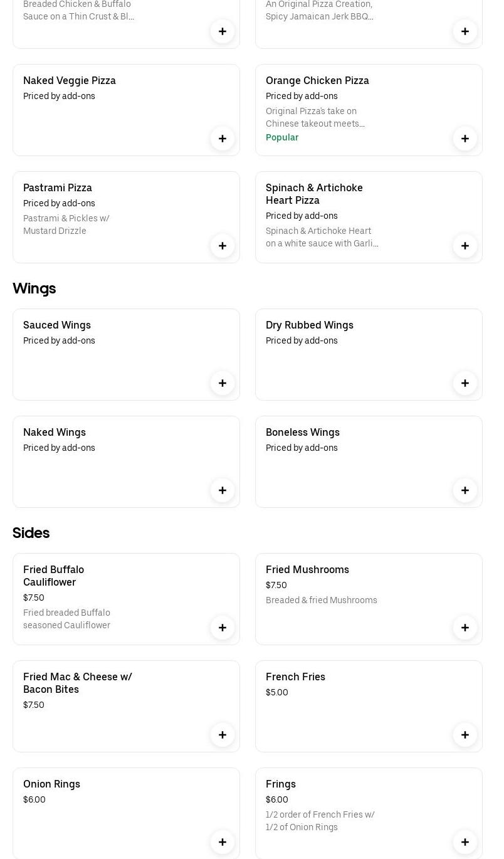Click plus button for Fried Mushrooms
Screen dimensions: 504x859
[x=465, y=628]
